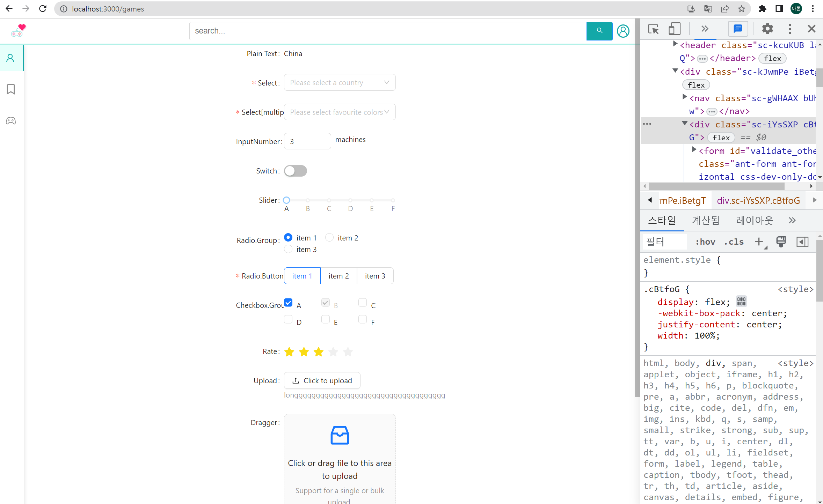
Task: Toggle the device toolbar icon in DevTools
Action: pos(674,29)
